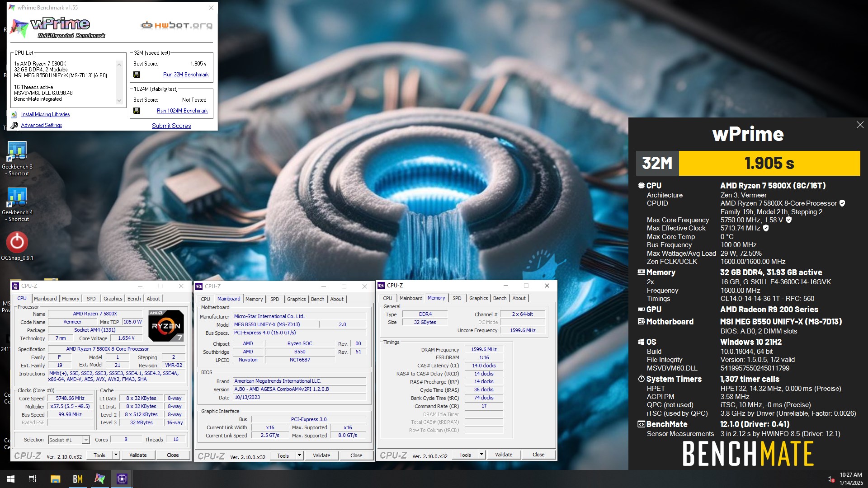This screenshot has width=868, height=488.
Task: Click the CPU-Z taskbar icon
Action: tap(122, 479)
